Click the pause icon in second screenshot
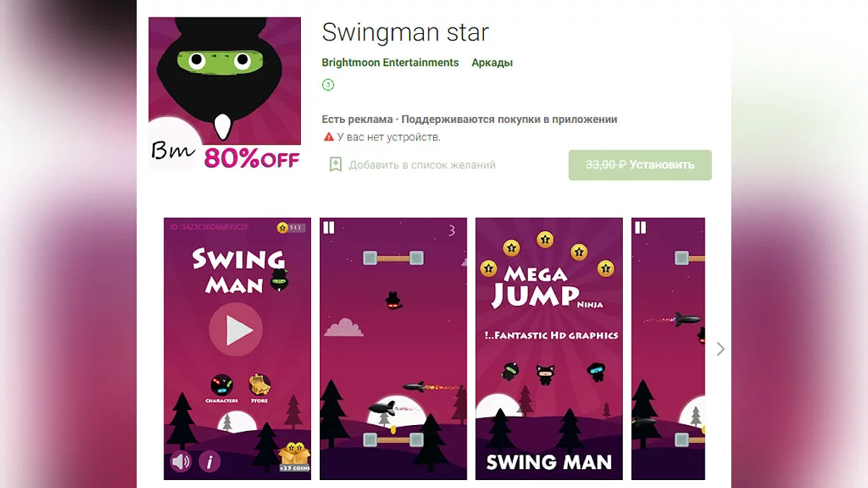 [329, 228]
